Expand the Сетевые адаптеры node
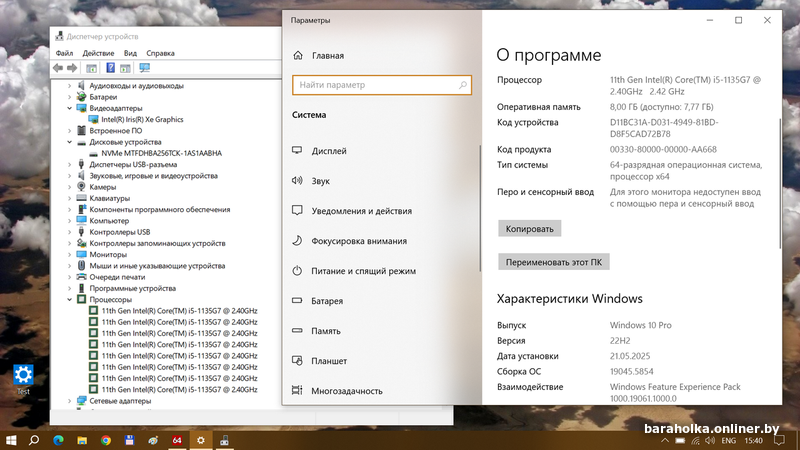The image size is (800, 450). [x=69, y=401]
